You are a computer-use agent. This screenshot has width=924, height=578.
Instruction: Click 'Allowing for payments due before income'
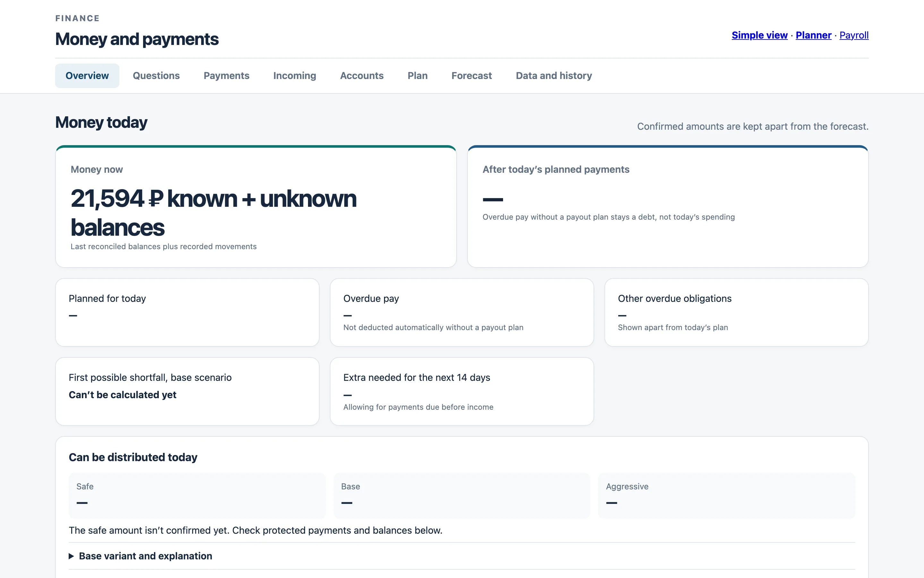418,407
